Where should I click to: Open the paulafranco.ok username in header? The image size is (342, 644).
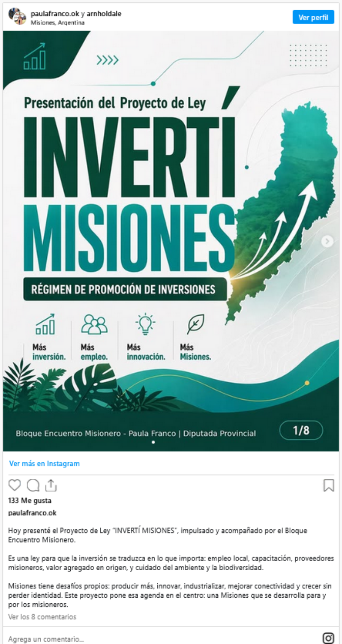pos(55,14)
